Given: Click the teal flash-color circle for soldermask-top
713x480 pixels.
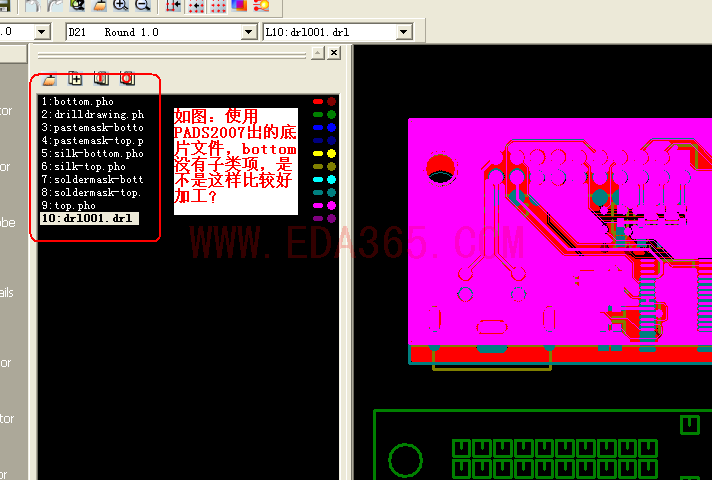Looking at the screenshot, I should click(332, 193).
